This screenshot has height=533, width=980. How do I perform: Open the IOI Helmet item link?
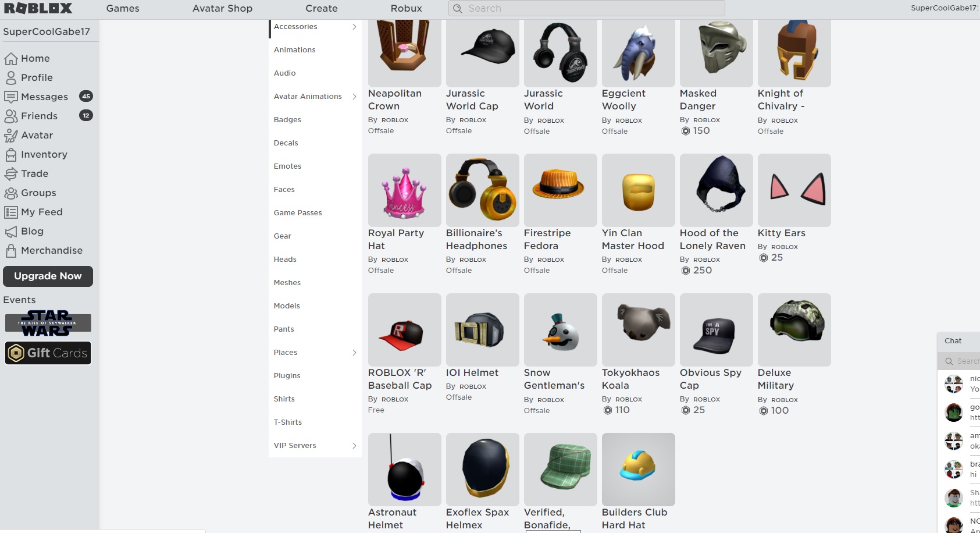(x=472, y=373)
